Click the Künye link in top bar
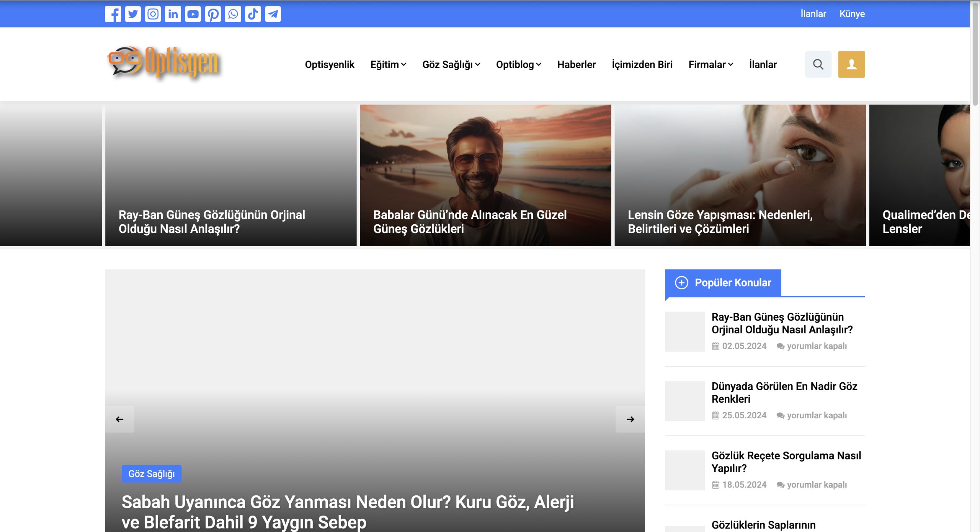The height and width of the screenshot is (532, 980). tap(852, 14)
